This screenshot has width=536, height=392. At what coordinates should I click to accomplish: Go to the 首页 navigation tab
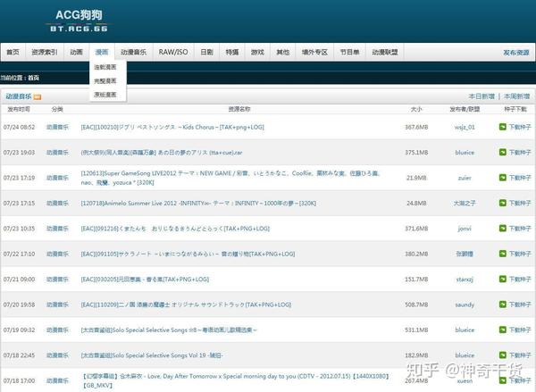tap(13, 52)
